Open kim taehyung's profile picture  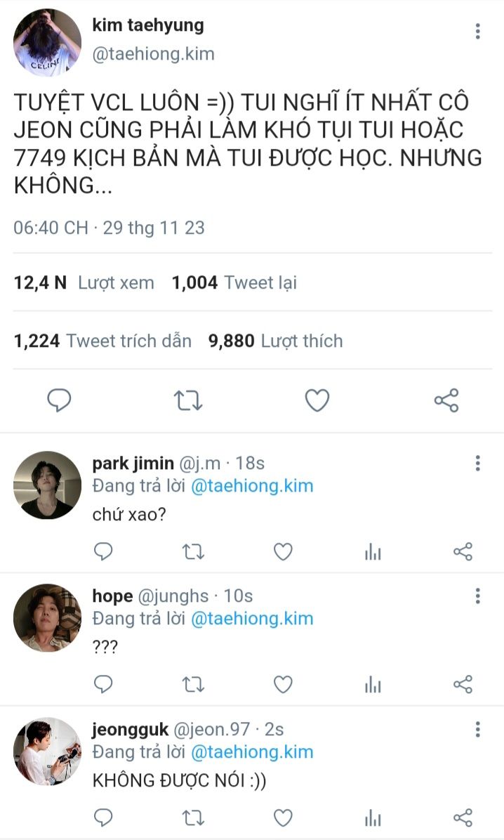point(47,42)
